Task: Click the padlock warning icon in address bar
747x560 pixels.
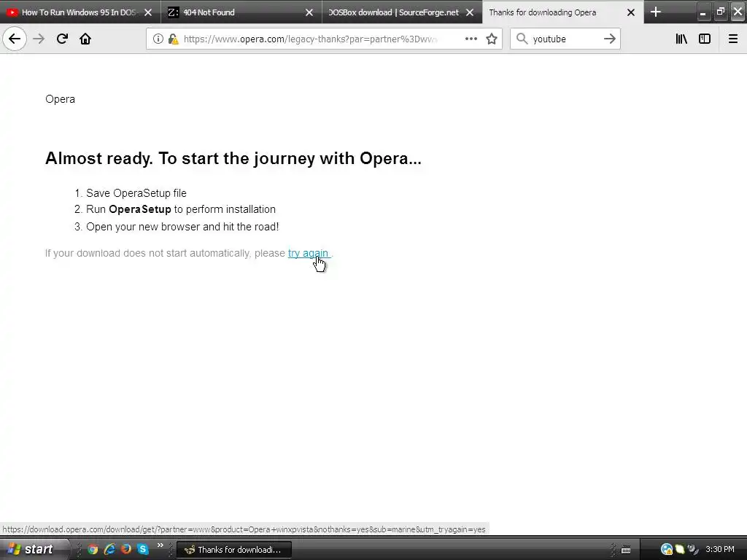Action: 174,39
